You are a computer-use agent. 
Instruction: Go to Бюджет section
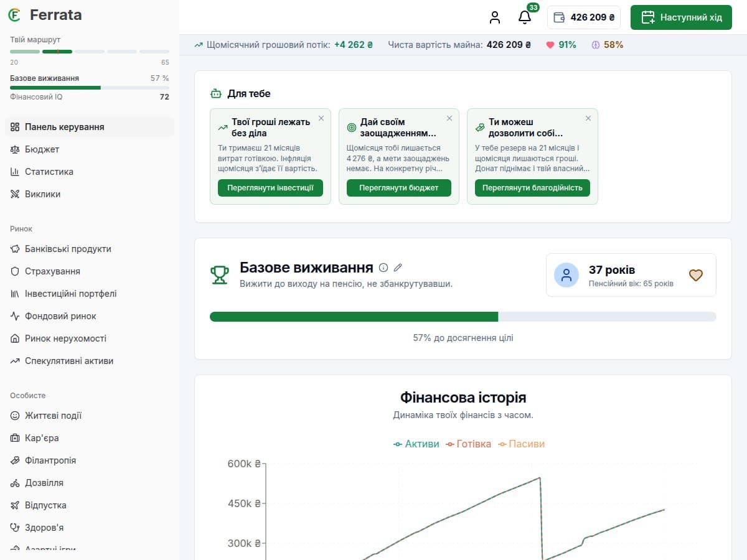click(90, 149)
